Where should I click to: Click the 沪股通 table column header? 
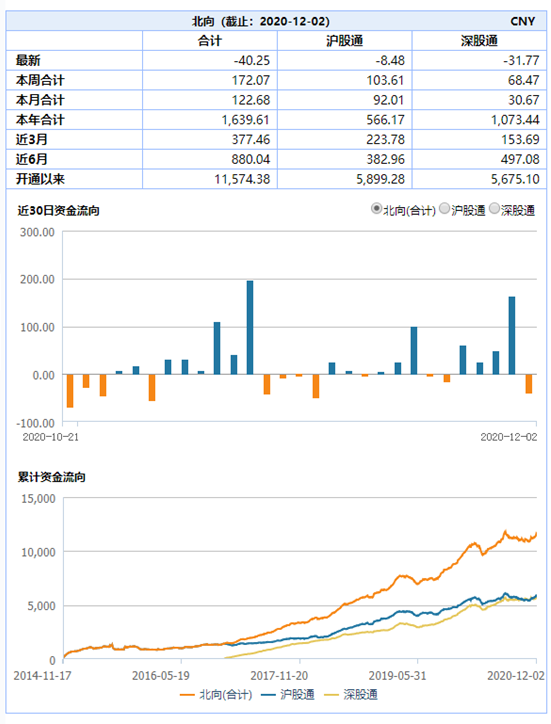[x=345, y=41]
